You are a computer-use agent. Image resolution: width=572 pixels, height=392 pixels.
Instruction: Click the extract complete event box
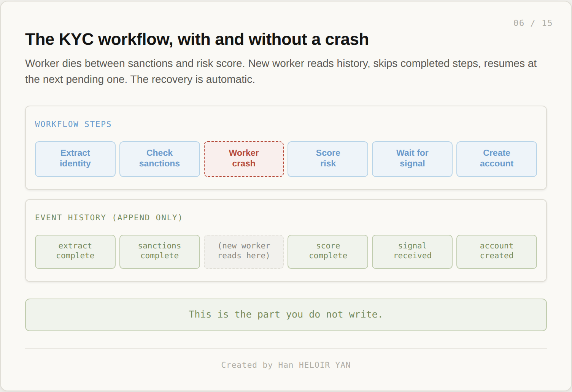click(x=75, y=252)
